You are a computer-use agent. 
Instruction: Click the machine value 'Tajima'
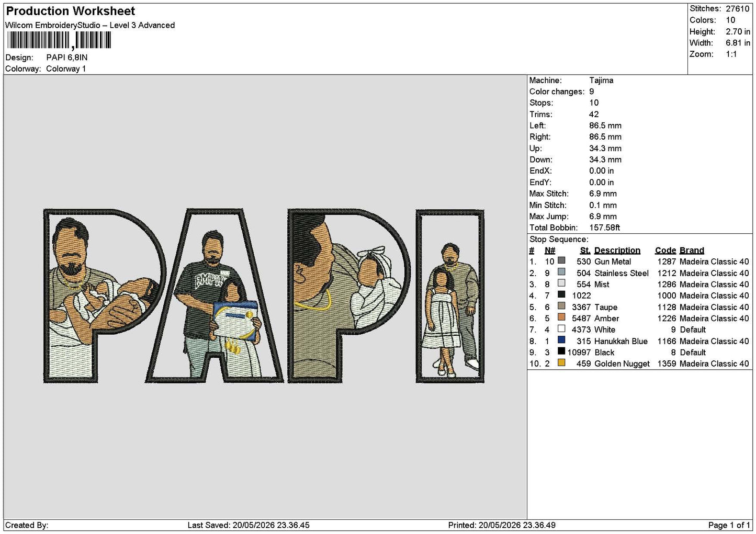(x=601, y=80)
